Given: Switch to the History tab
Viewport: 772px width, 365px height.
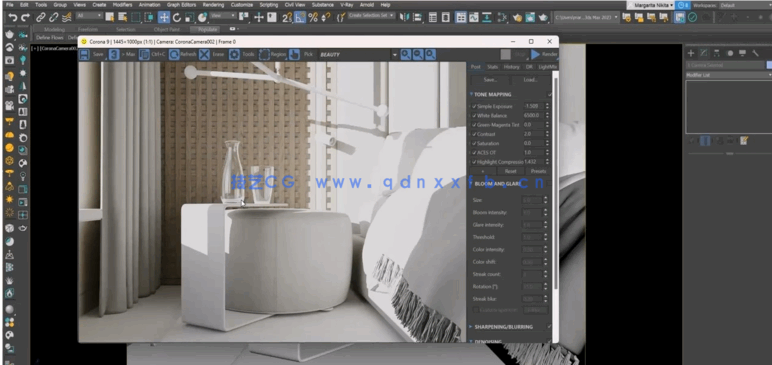Looking at the screenshot, I should [x=512, y=66].
